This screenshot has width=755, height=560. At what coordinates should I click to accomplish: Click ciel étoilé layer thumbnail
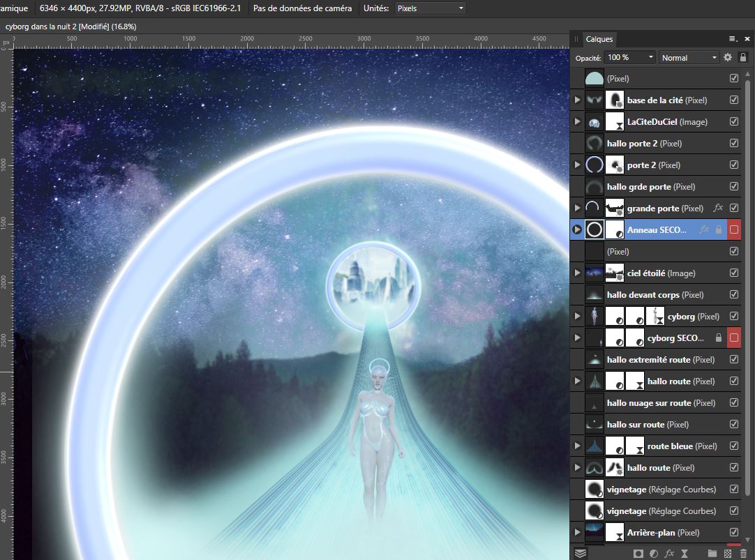click(x=595, y=273)
